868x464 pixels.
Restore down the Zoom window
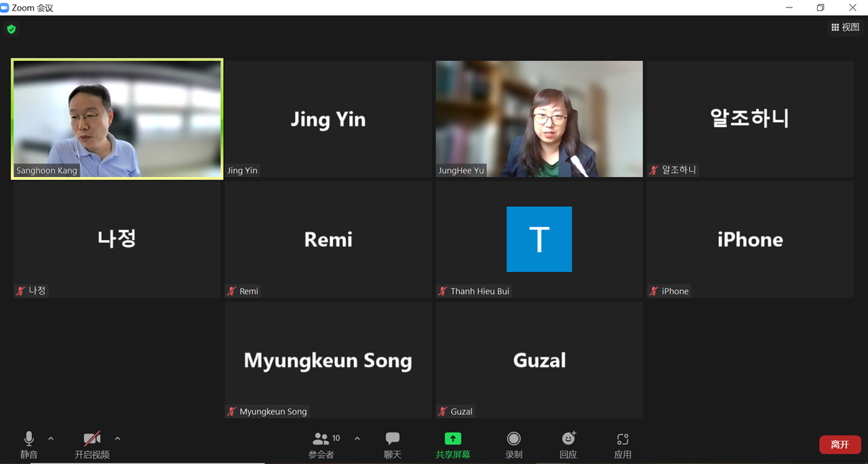pyautogui.click(x=821, y=7)
